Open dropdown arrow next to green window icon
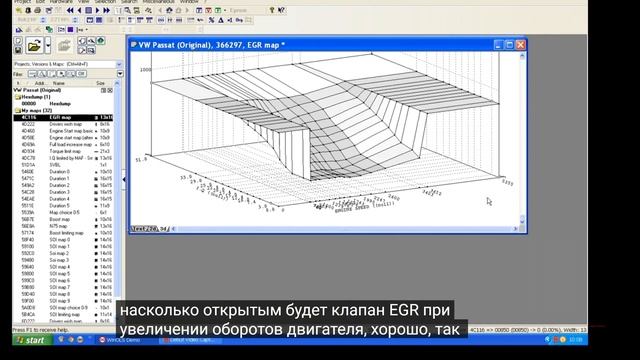This screenshot has width=640, height=360. point(225,10)
